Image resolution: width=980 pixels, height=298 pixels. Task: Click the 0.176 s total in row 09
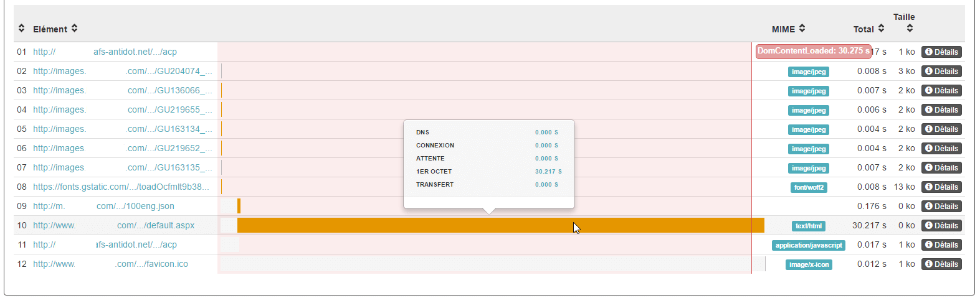tap(872, 206)
